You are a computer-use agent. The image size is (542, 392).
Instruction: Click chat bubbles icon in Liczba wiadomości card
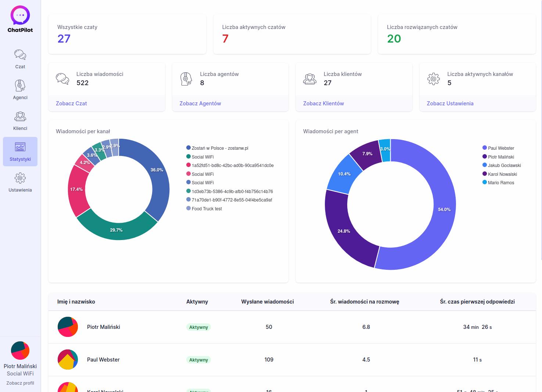pyautogui.click(x=62, y=79)
